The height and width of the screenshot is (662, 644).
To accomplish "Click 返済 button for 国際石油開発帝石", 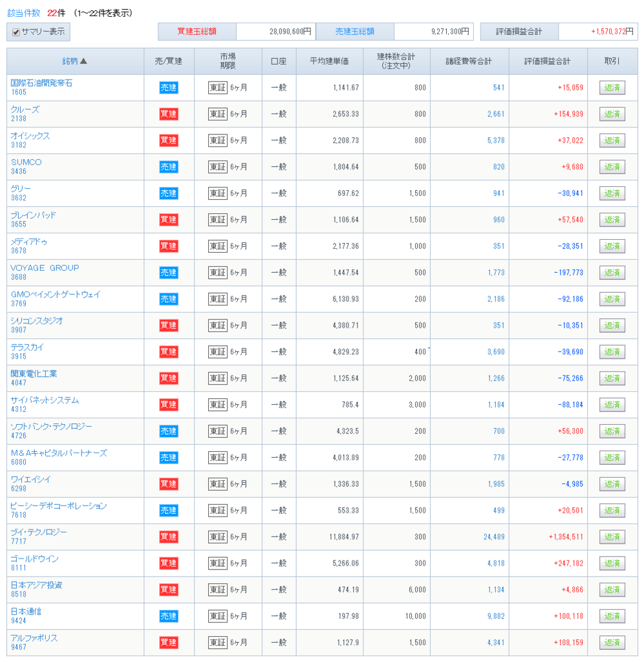I will tap(612, 88).
